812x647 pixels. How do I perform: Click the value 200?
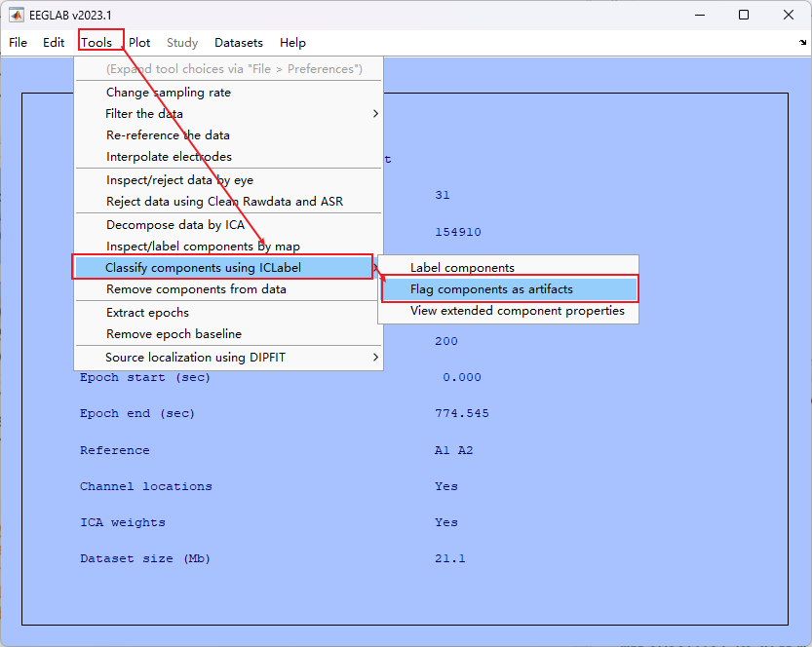pos(445,341)
